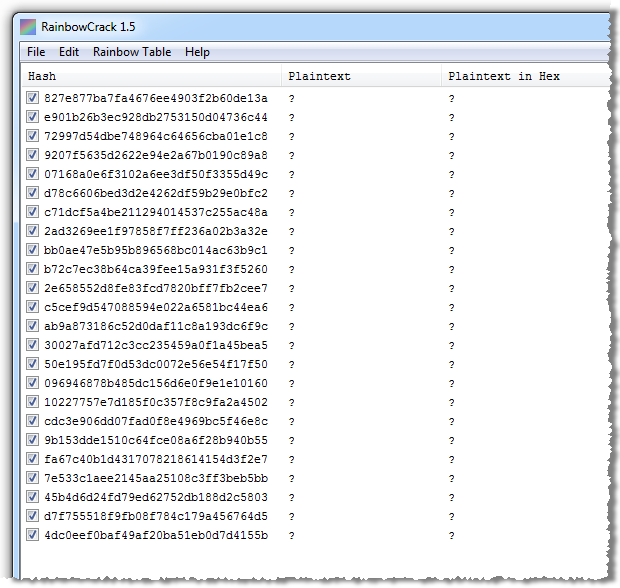Toggle checkbox for 45b4d6d24fd79ed62752db188d2c5803
The width and height of the screenshot is (620, 588).
click(x=32, y=496)
